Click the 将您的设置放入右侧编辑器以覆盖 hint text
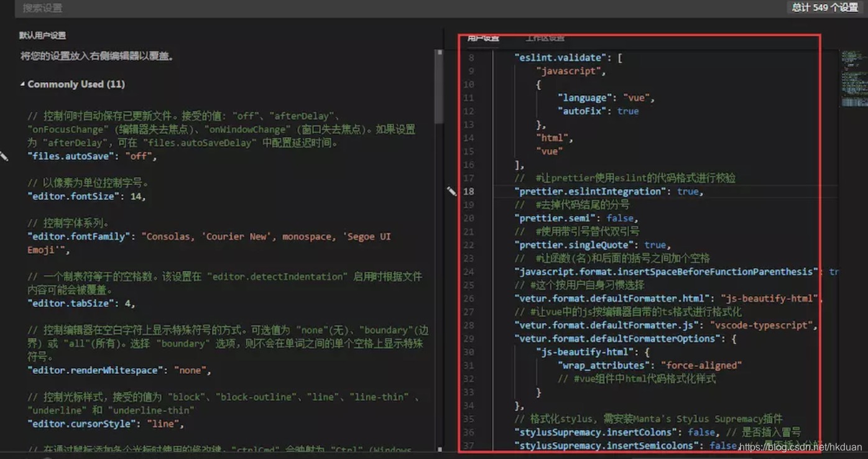868x459 pixels. coord(97,56)
